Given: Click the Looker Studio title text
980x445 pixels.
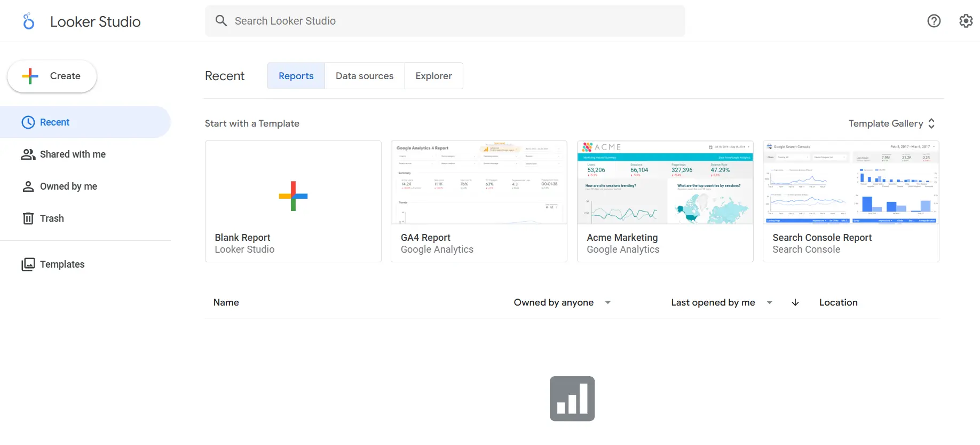Looking at the screenshot, I should [96, 21].
